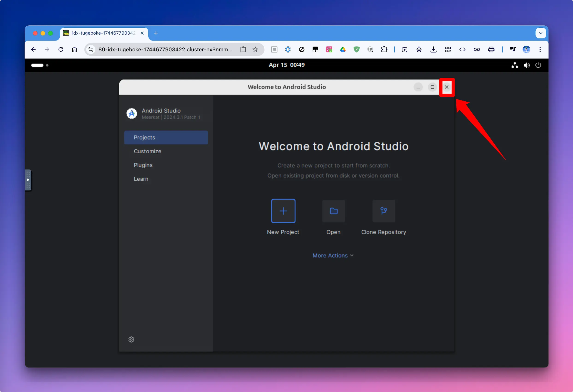Click the printer extension icon
Image resolution: width=573 pixels, height=392 pixels.
[491, 50]
